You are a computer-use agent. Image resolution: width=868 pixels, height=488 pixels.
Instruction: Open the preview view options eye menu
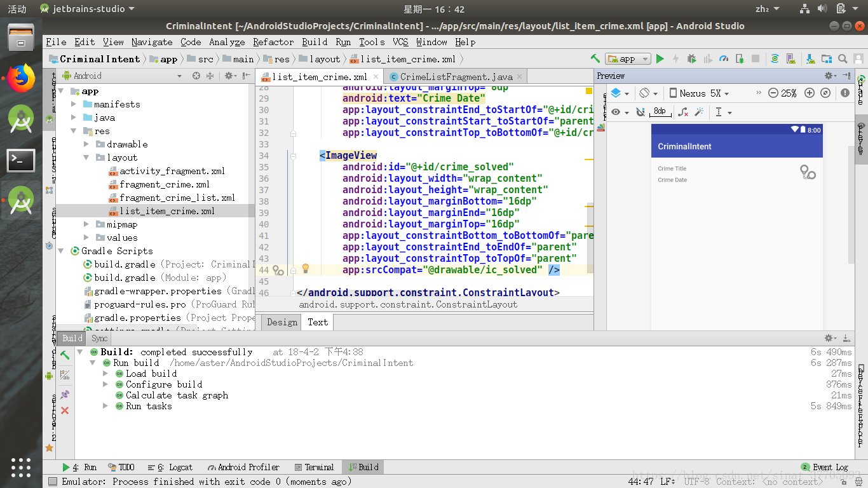620,112
